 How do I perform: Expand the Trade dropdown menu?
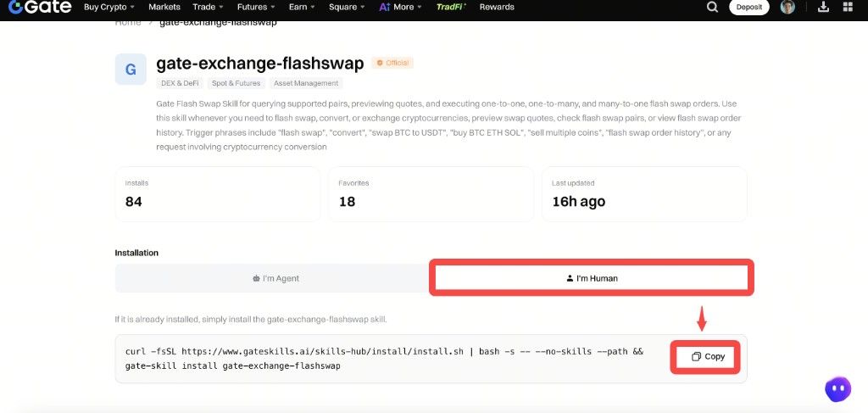[208, 7]
